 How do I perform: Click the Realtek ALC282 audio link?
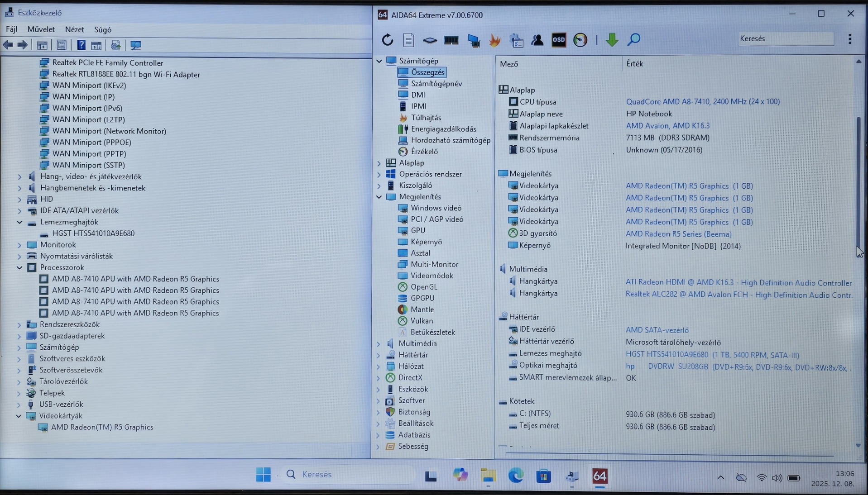739,295
